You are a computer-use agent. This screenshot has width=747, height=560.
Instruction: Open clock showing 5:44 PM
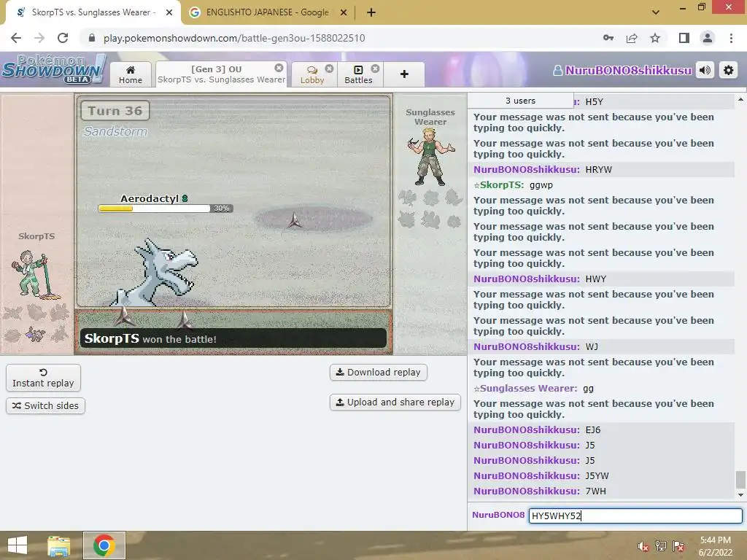point(715,546)
